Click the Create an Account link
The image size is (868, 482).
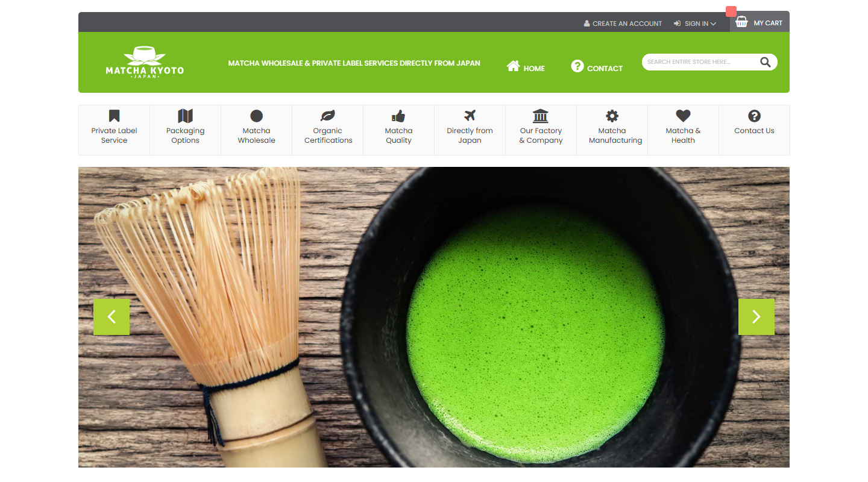click(623, 23)
